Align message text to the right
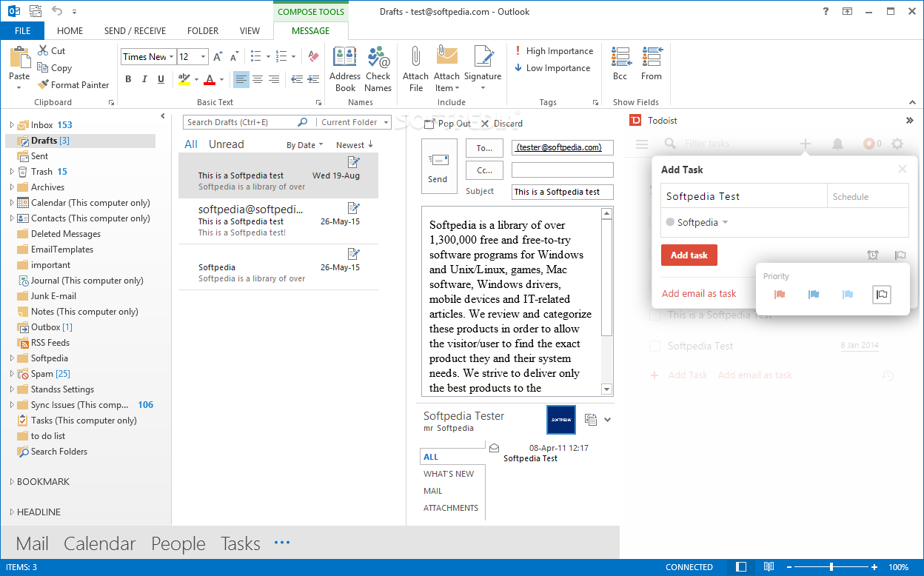Screen dimensions: 924x576 [x=274, y=79]
